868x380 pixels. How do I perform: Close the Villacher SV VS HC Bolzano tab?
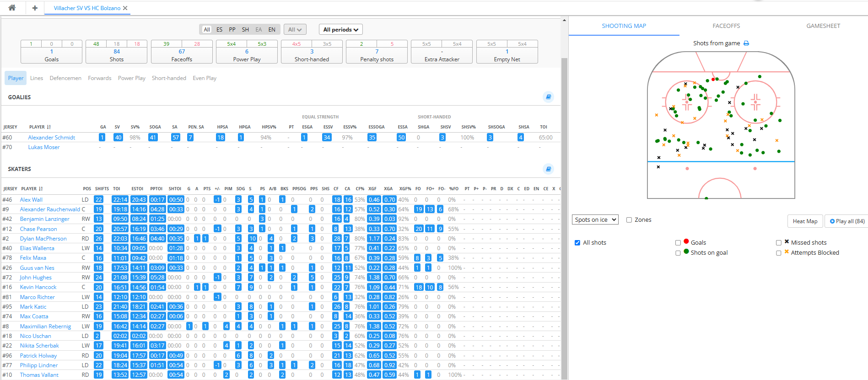pos(125,8)
